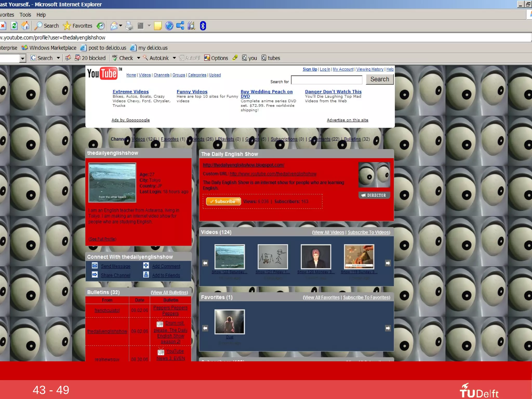Expand the AutoLink dropdown arrow
532x399 pixels.
tap(174, 58)
